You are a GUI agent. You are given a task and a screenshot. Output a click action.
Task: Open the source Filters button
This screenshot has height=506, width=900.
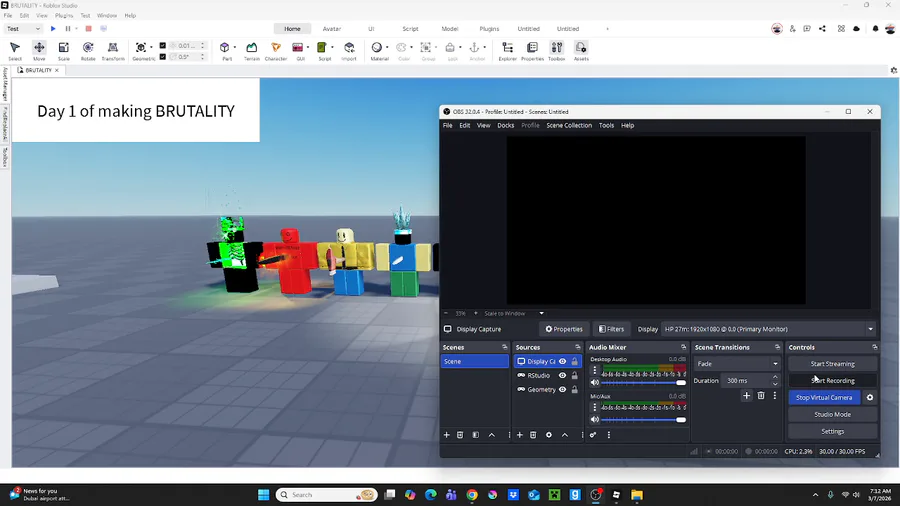[x=611, y=329]
